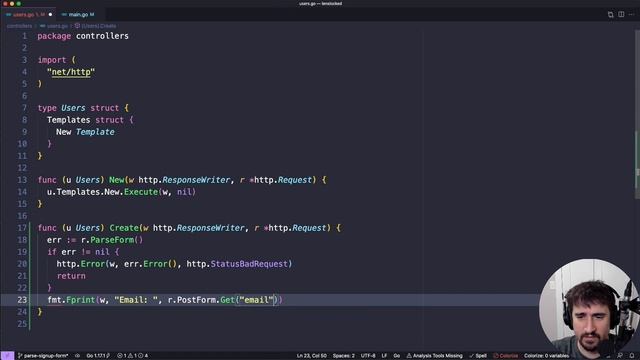Open the (Users).Create breadcrumb symbol
The height and width of the screenshot is (360, 640).
pyautogui.click(x=96, y=26)
